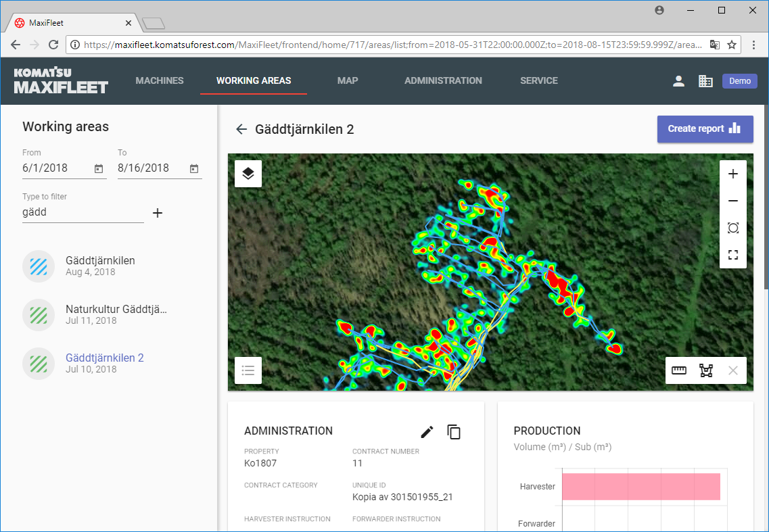Switch to the Working Areas tab

254,80
